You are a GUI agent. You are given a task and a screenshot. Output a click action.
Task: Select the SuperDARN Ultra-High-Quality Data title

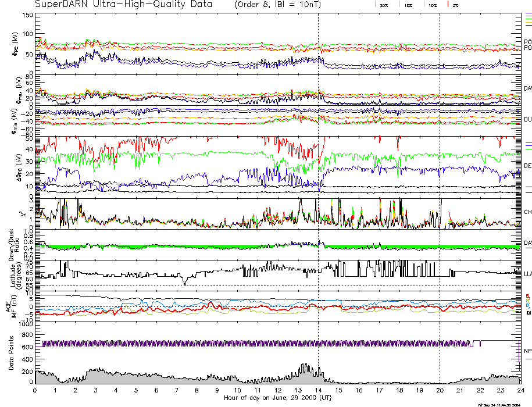[123, 4]
